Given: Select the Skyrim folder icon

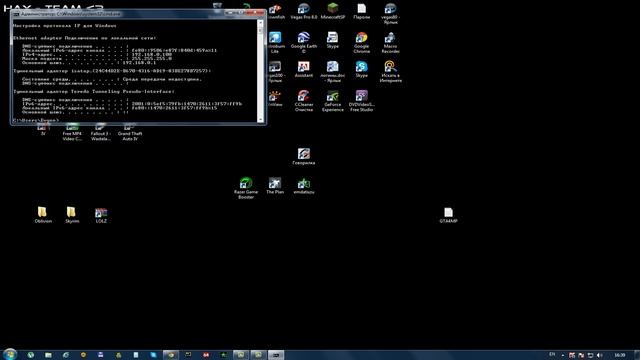Looking at the screenshot, I should (72, 215).
